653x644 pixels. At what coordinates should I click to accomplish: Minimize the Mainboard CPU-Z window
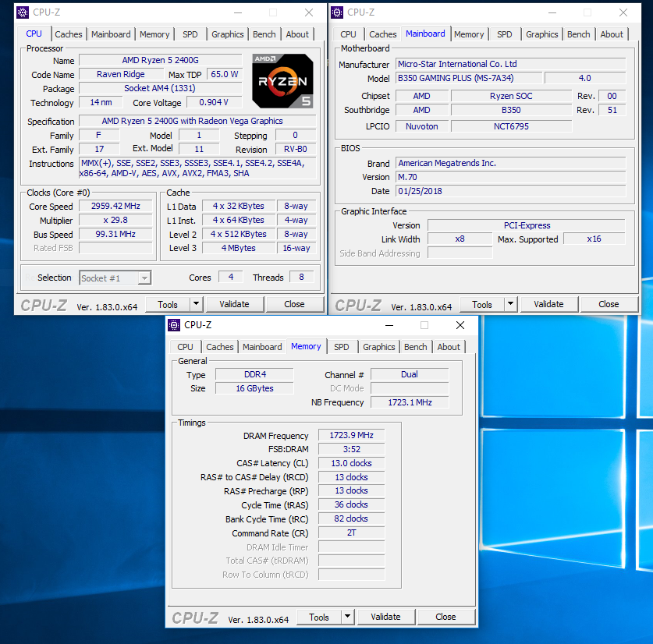[x=551, y=12]
